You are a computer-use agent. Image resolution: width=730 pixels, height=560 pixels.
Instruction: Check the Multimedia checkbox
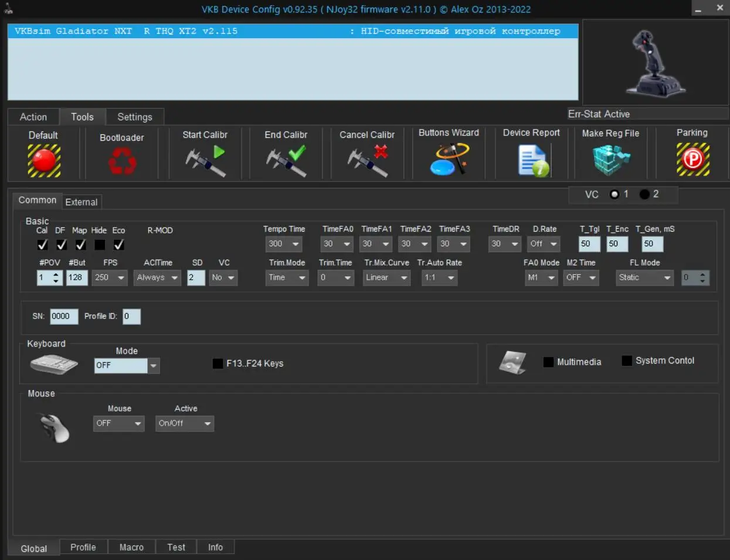[549, 362]
